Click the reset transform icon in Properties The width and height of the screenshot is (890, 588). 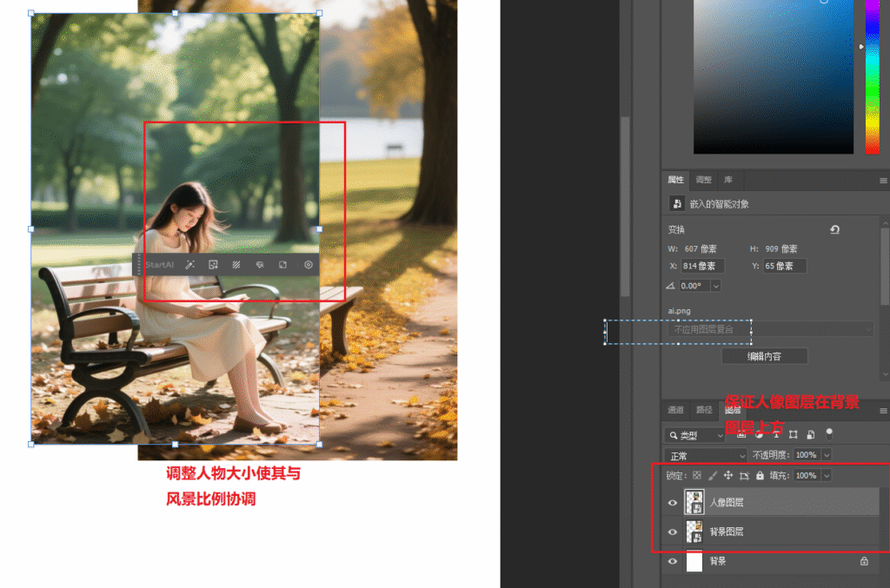[834, 230]
